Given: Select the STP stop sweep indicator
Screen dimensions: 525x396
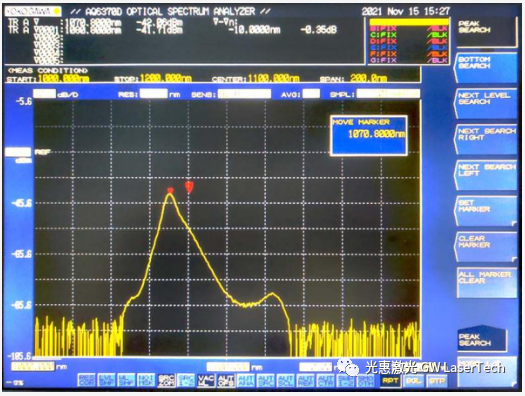Looking at the screenshot, I should 437,381.
